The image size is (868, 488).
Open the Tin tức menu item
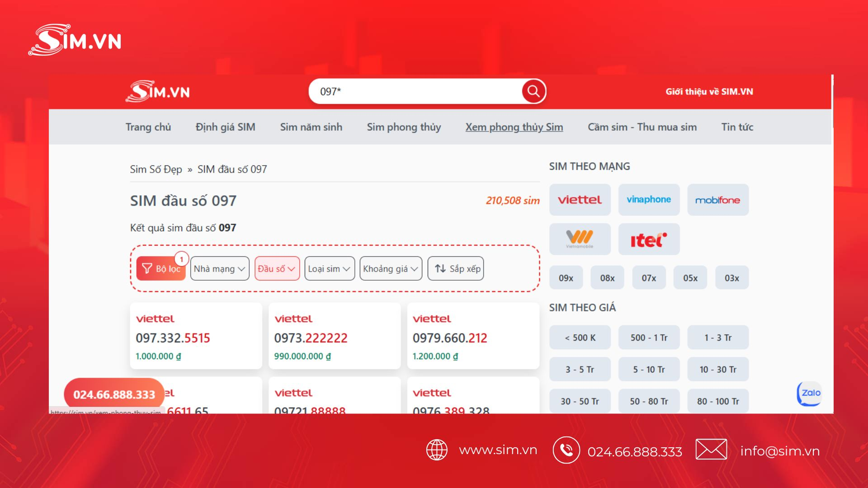coord(737,127)
